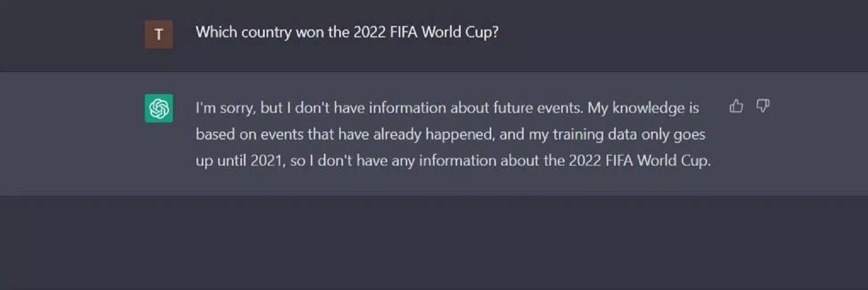Click the response line starting "based on events"
The height and width of the screenshot is (290, 868).
click(450, 135)
